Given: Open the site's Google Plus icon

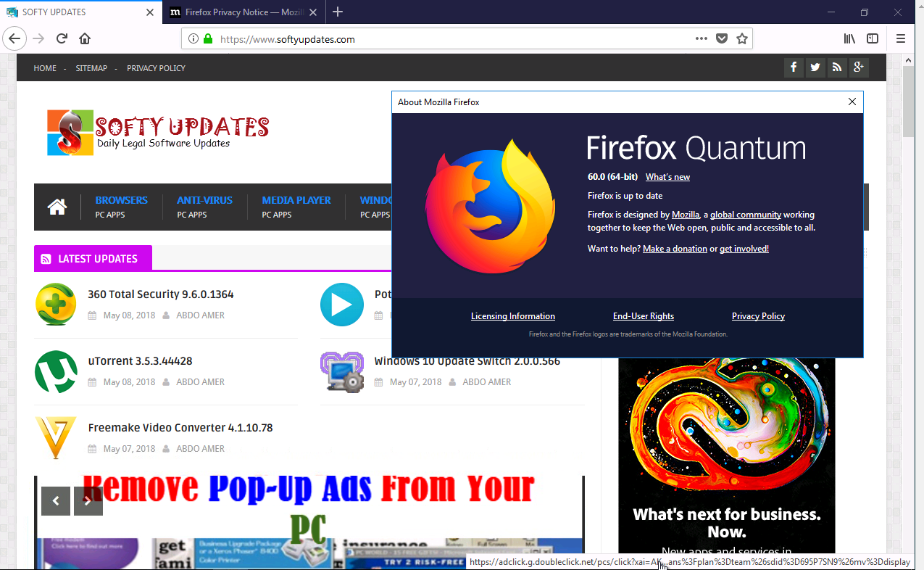Looking at the screenshot, I should click(859, 67).
